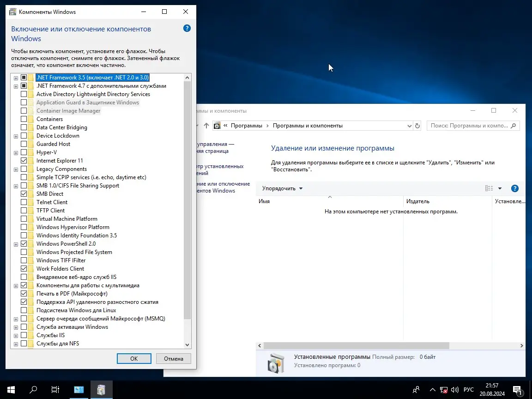Select Data Center Bridging row
Screen dimensions: 532x399
[62, 127]
